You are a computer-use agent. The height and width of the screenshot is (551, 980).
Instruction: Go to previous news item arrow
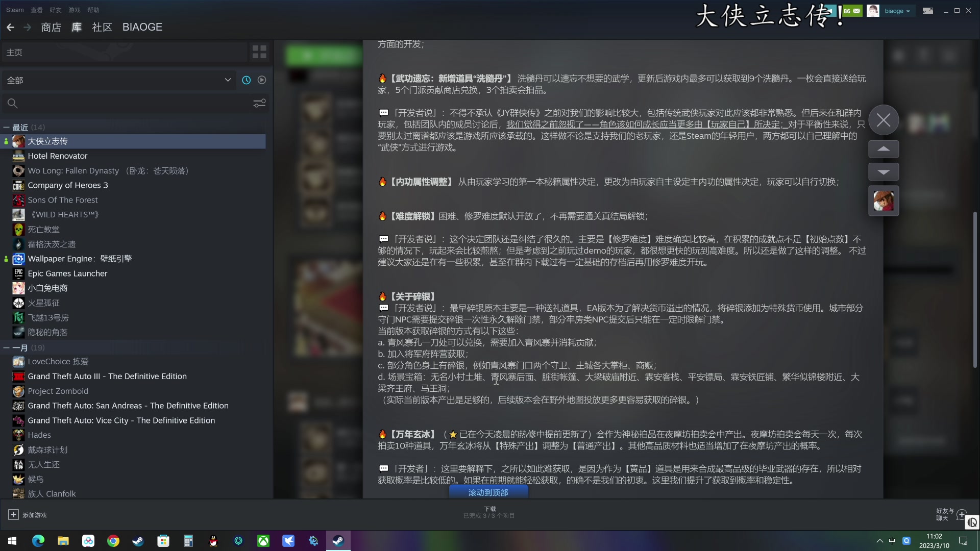click(884, 149)
